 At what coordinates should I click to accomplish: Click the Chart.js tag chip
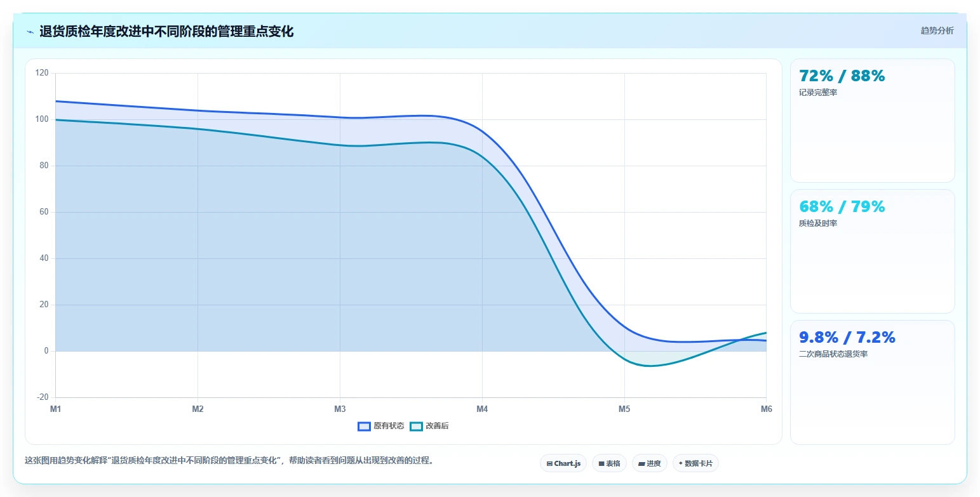click(x=563, y=463)
